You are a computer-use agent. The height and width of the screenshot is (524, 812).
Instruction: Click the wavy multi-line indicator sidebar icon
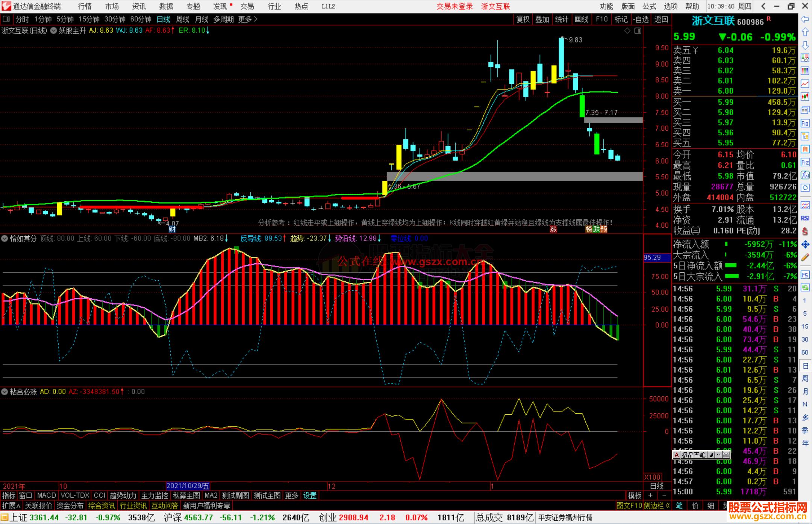[x=805, y=205]
